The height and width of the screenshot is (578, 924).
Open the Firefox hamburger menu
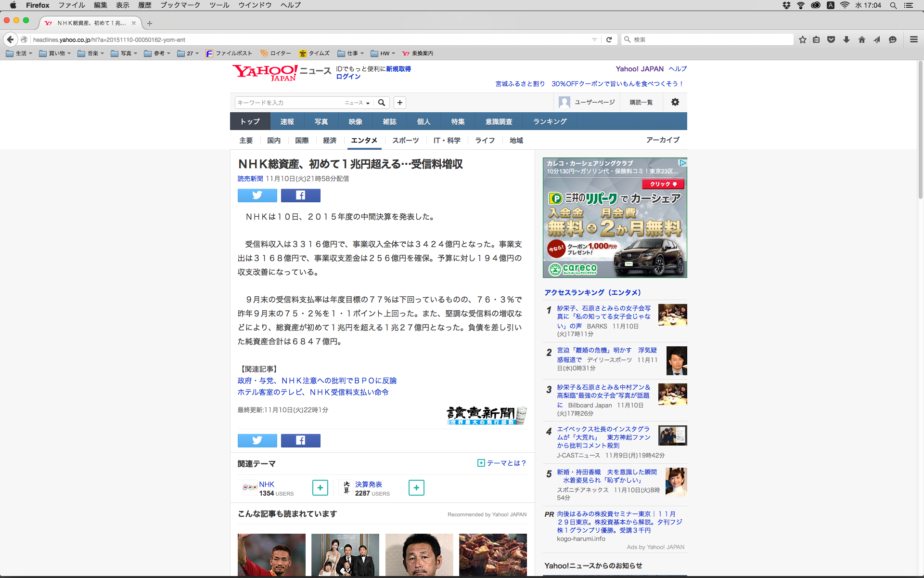(913, 39)
